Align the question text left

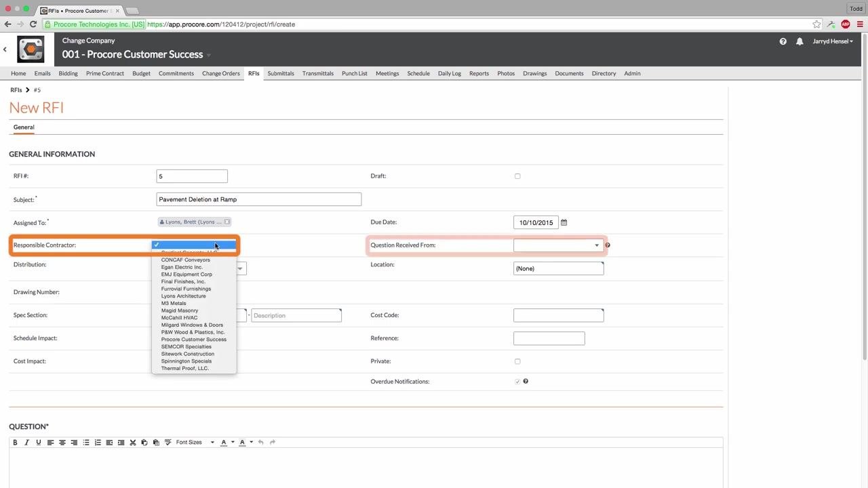tap(50, 443)
